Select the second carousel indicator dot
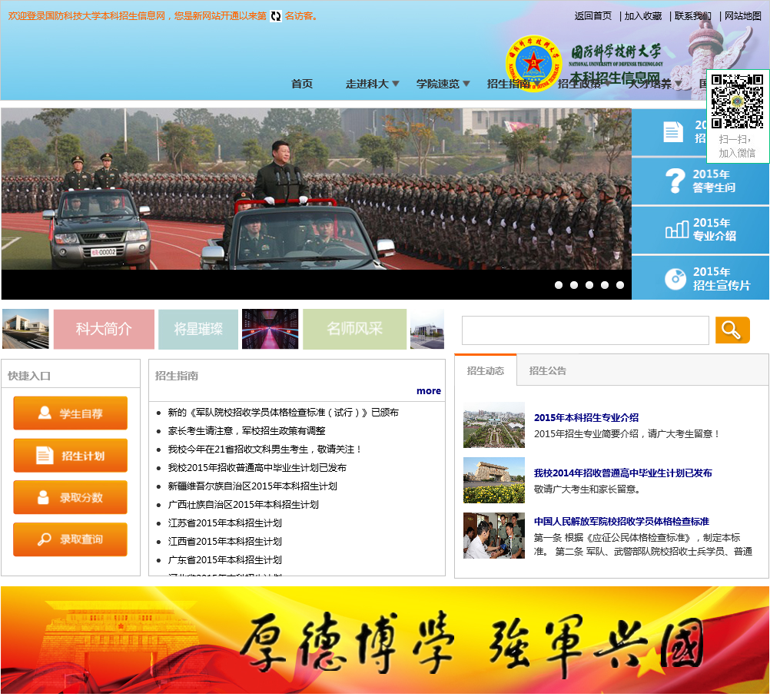This screenshot has height=700, width=770. (x=574, y=285)
